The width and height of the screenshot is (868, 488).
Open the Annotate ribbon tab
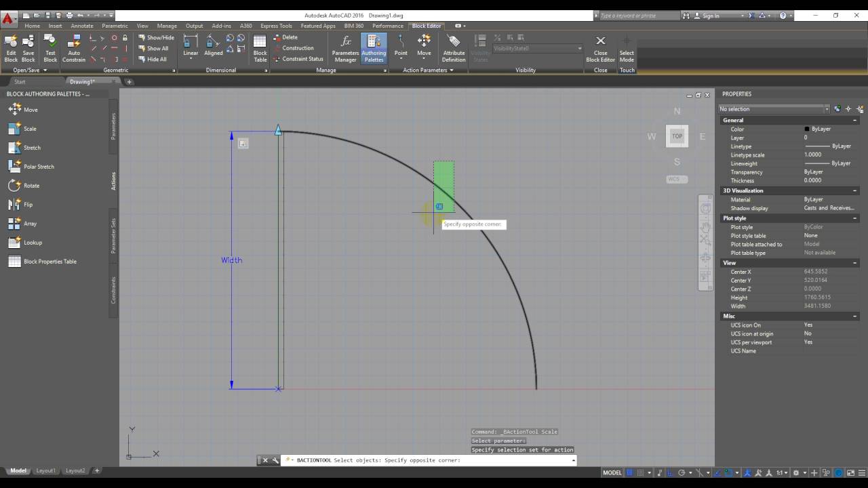click(82, 26)
